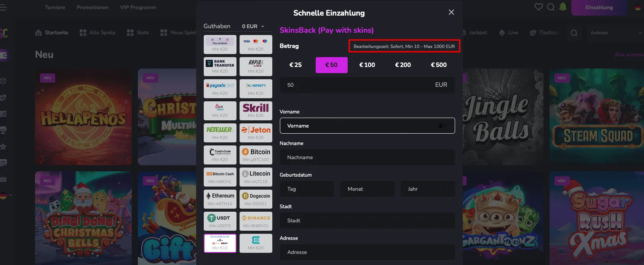Click the purple Einzahlung button
Viewport: 644px width, 265px height.
(599, 8)
